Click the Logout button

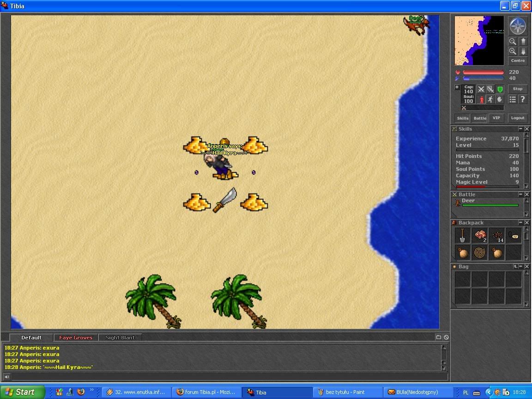[x=518, y=118]
